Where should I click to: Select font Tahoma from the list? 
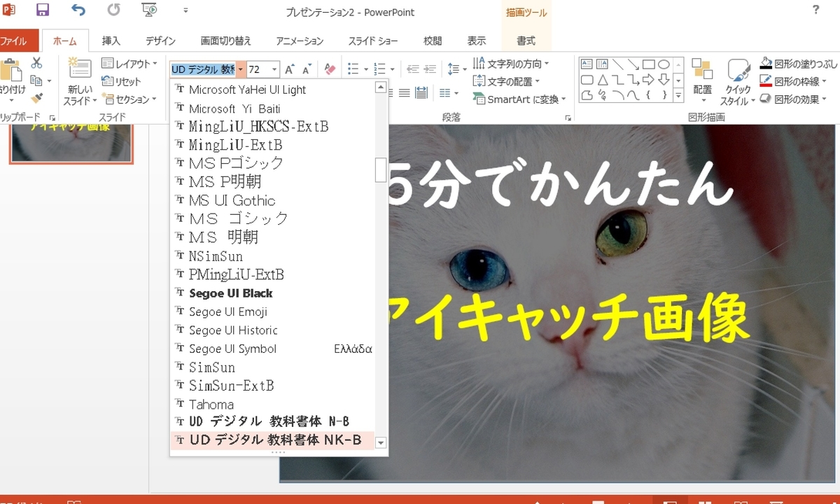tap(273, 404)
